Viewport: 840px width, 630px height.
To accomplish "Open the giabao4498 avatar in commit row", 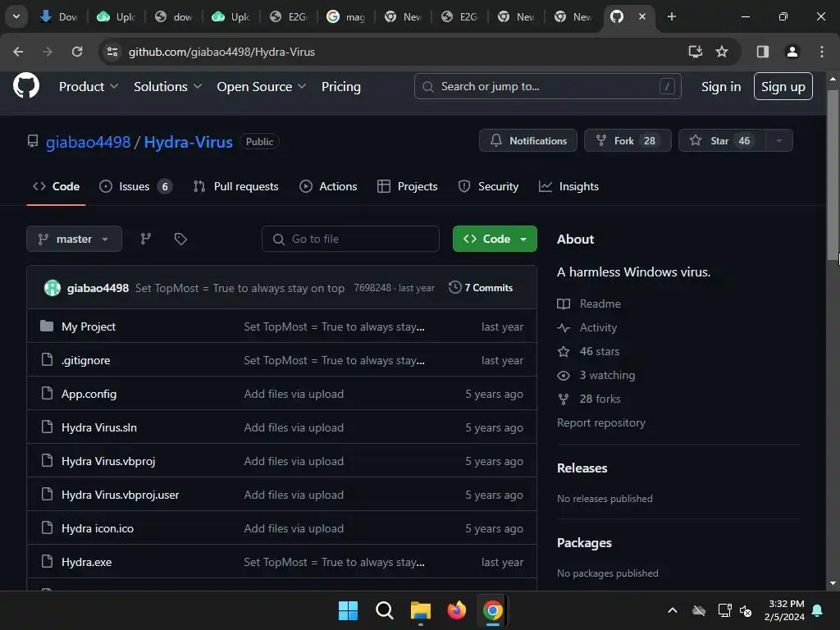I will click(x=52, y=288).
